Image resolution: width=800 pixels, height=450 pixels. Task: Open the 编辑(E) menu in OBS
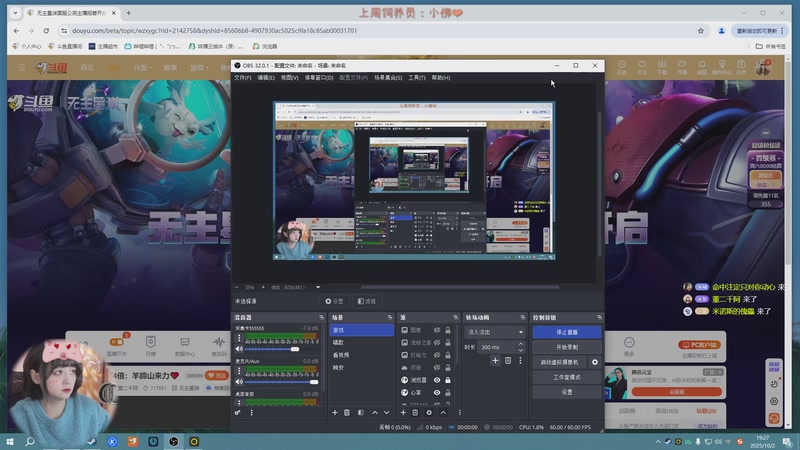coord(266,78)
